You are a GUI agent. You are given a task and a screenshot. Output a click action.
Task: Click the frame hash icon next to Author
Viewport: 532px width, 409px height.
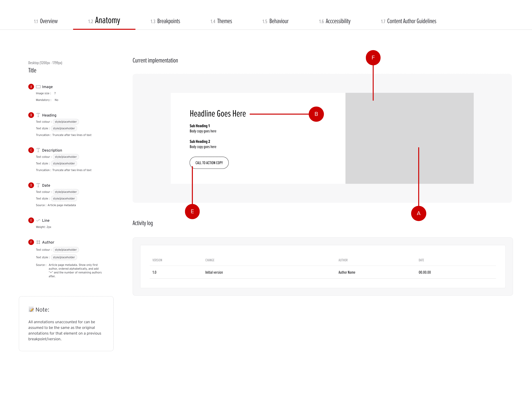(38, 242)
